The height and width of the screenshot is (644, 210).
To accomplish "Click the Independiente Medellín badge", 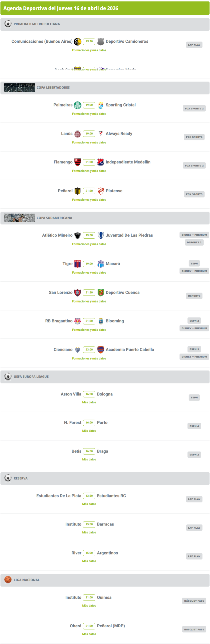I will [x=101, y=162].
